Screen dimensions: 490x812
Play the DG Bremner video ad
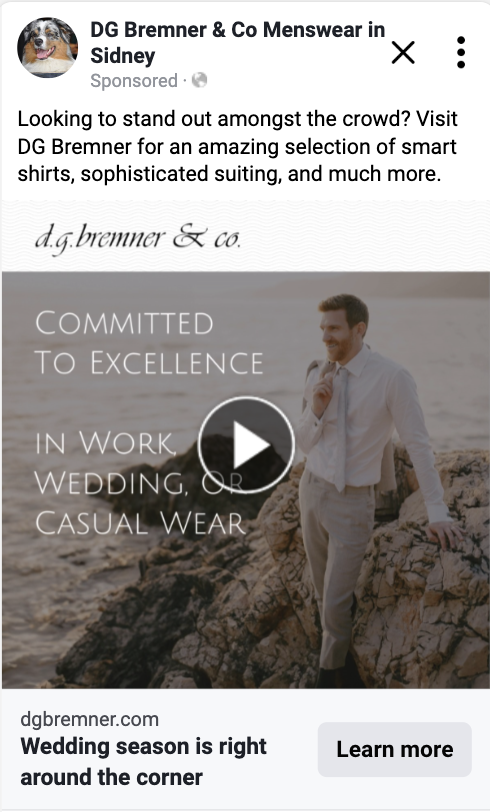click(x=247, y=444)
